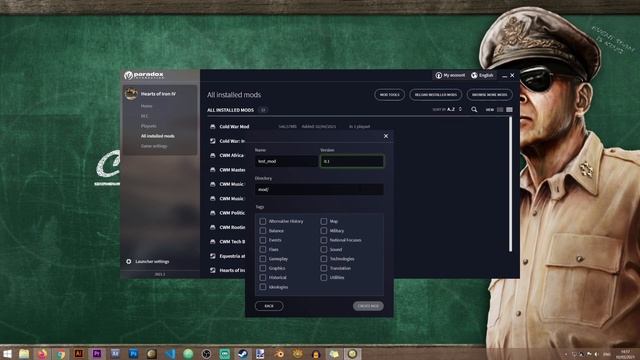Tick the Balance tag checkbox
Viewport: 640px width, 360px height.
click(262, 231)
